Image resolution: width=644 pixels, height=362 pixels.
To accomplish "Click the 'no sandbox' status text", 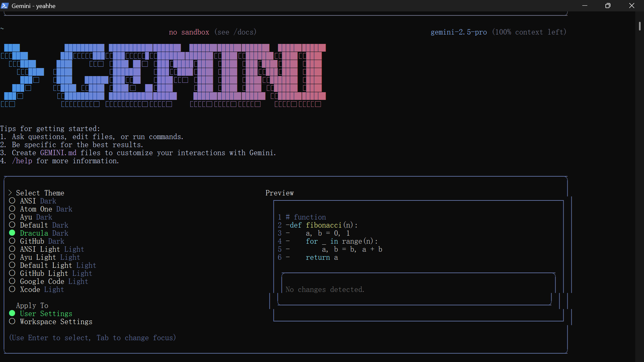I will coord(189,32).
